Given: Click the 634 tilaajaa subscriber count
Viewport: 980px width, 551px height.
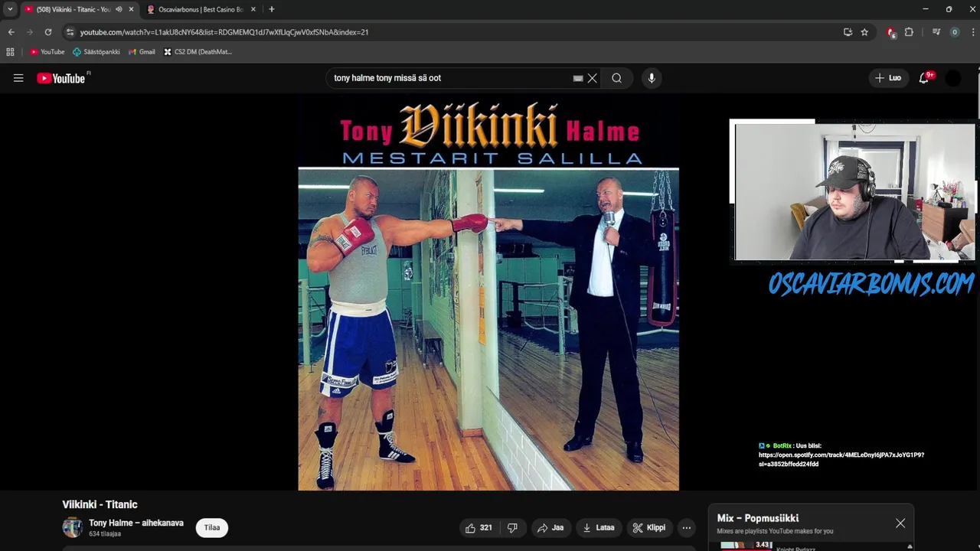Looking at the screenshot, I should tap(105, 534).
